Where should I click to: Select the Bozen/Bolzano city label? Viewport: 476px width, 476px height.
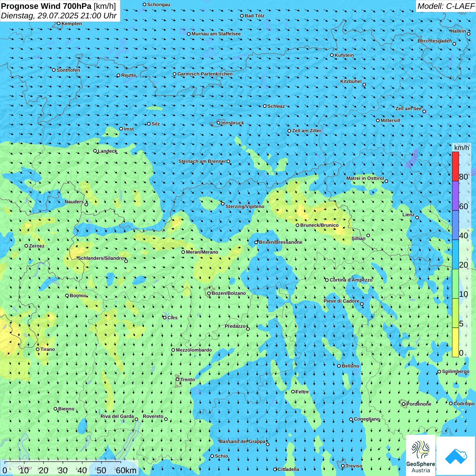click(228, 293)
